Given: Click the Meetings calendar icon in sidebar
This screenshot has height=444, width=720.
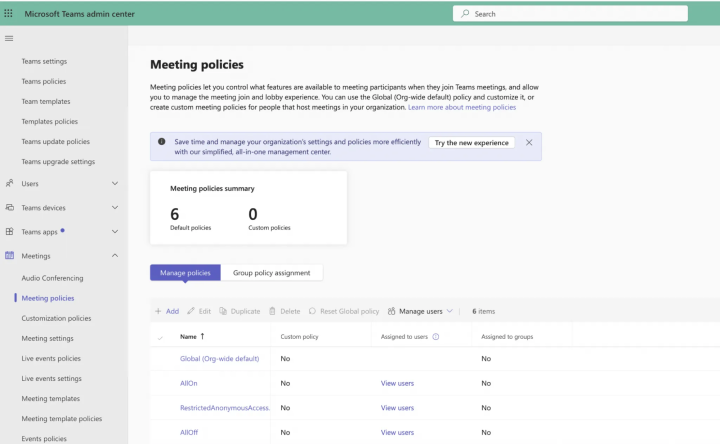Looking at the screenshot, I should 9,256.
